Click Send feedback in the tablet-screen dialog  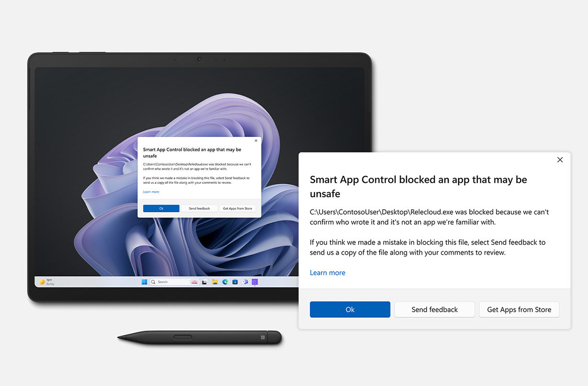tap(199, 208)
